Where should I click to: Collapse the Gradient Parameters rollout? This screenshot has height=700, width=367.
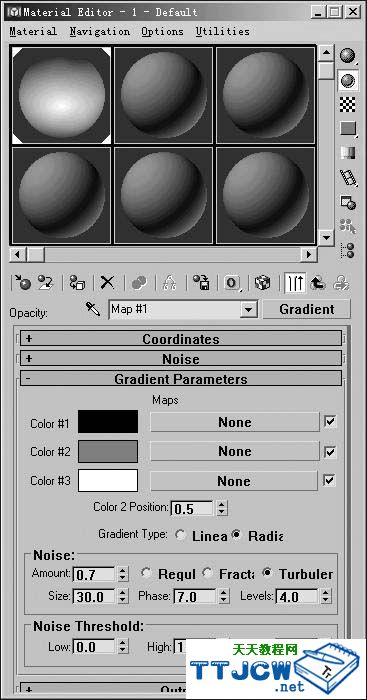click(181, 379)
